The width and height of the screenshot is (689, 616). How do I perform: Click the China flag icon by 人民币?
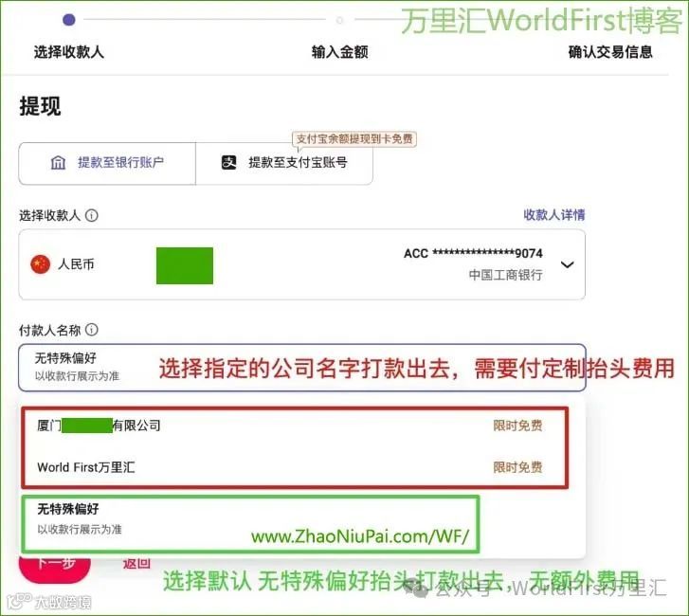[40, 264]
